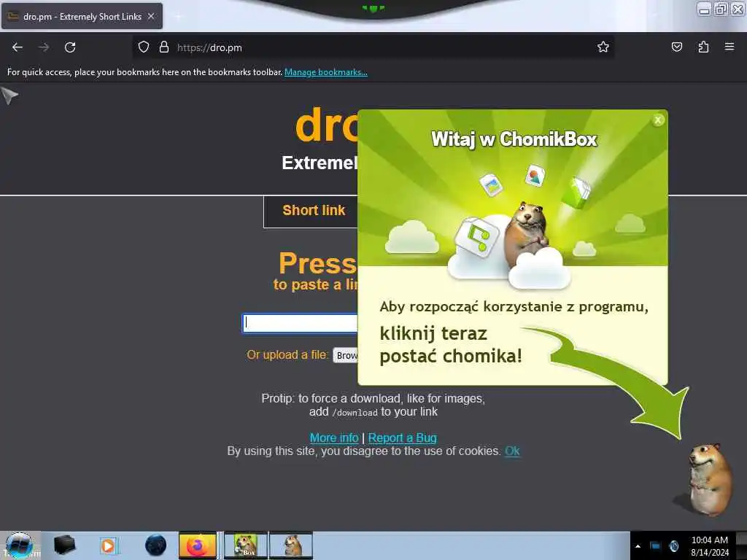This screenshot has width=747, height=560.
Task: Minimize the browser window
Action: click(x=704, y=9)
